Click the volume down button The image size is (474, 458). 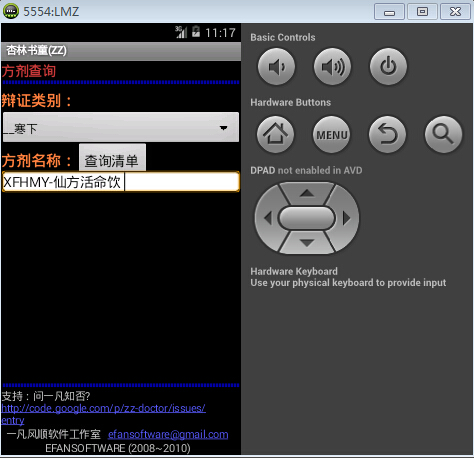tap(276, 67)
